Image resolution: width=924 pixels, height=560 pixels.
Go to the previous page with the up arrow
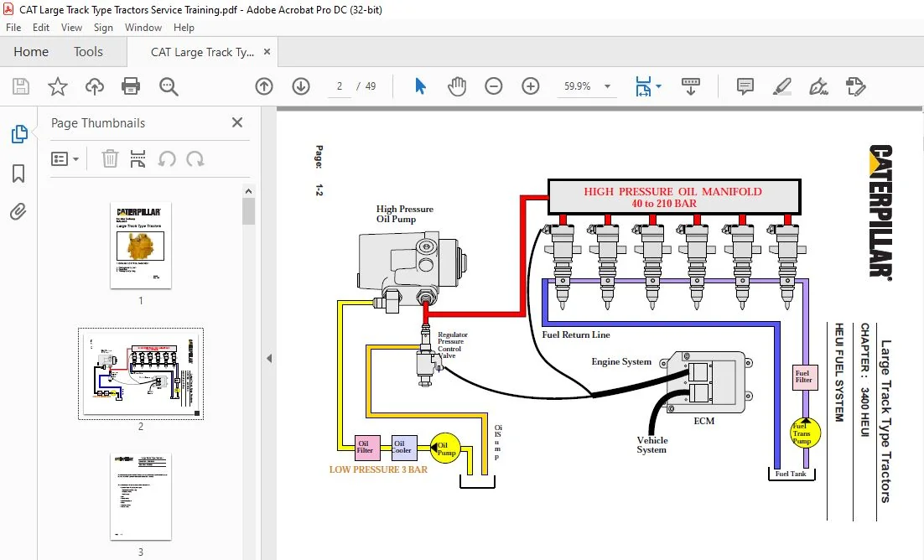(x=264, y=86)
